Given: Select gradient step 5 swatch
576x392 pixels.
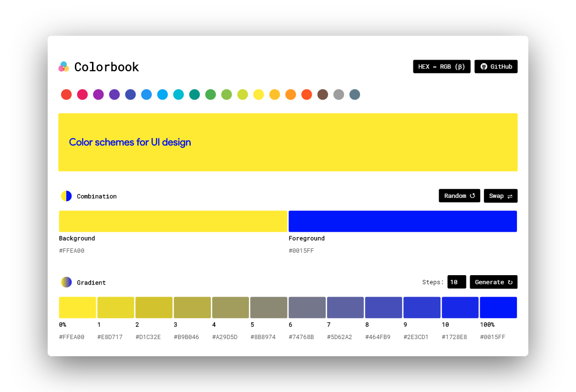Looking at the screenshot, I should click(x=269, y=308).
